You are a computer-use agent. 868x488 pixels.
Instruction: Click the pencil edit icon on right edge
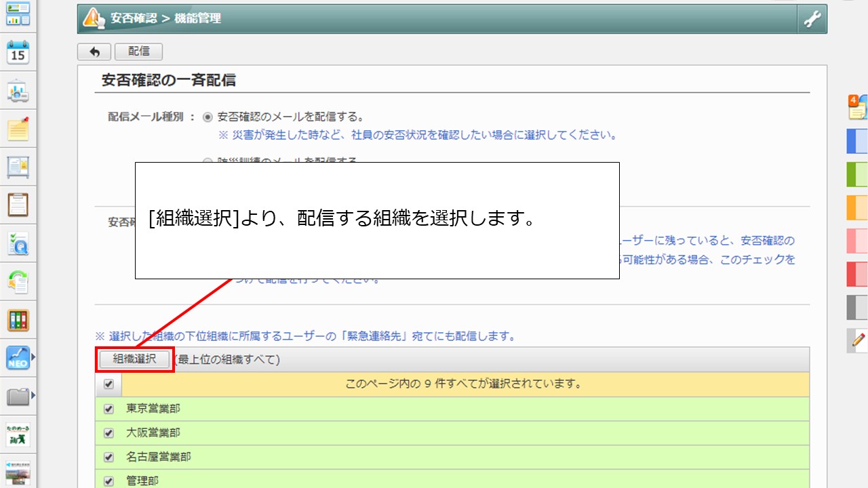coord(859,338)
